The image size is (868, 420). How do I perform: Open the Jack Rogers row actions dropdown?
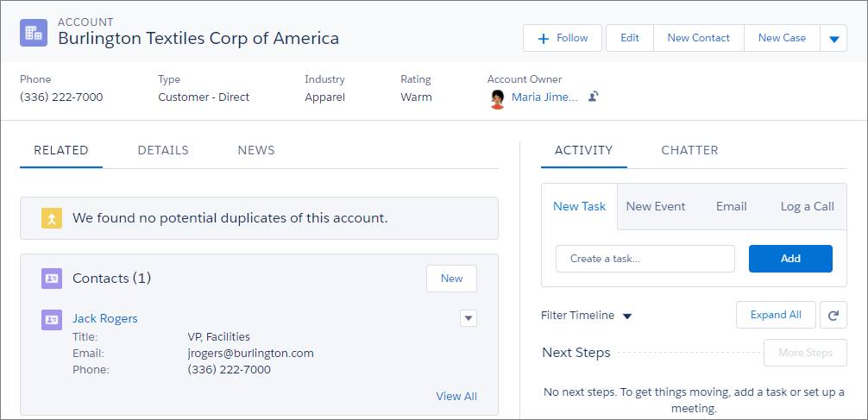click(x=469, y=318)
